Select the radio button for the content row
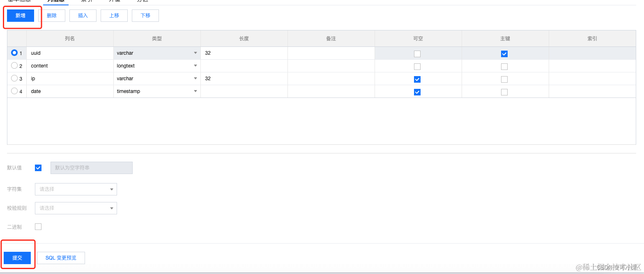 click(14, 66)
